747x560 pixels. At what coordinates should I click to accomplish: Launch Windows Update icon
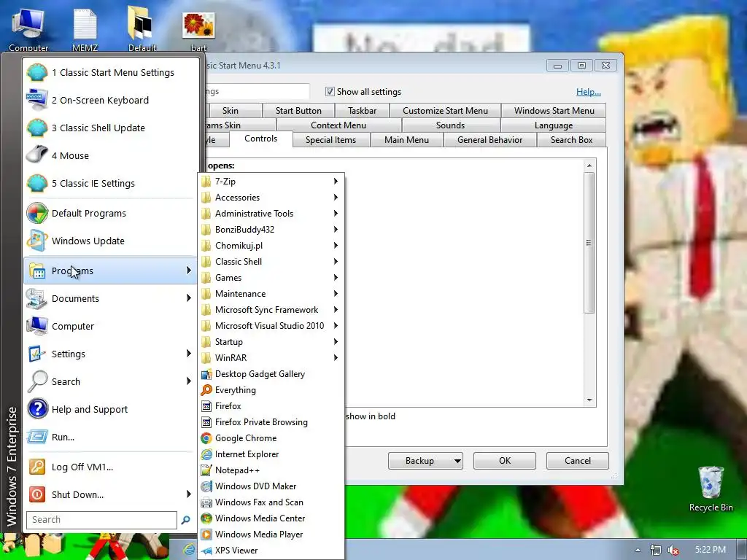tap(37, 241)
